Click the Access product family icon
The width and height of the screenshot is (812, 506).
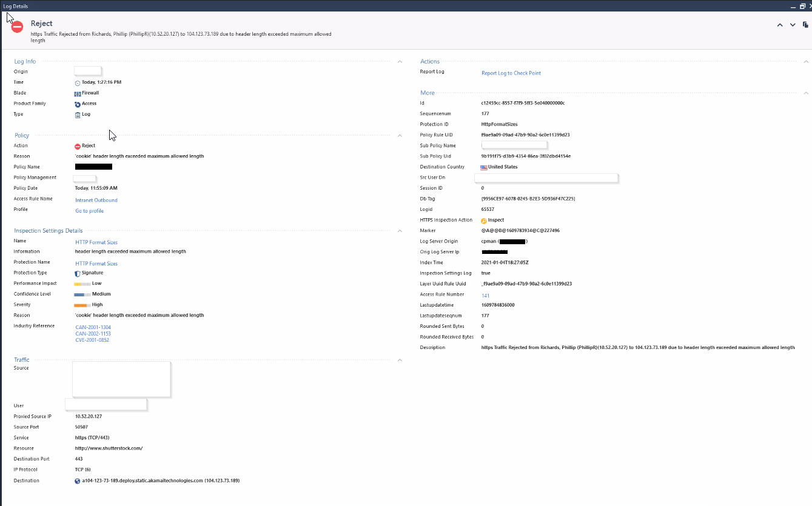click(78, 104)
